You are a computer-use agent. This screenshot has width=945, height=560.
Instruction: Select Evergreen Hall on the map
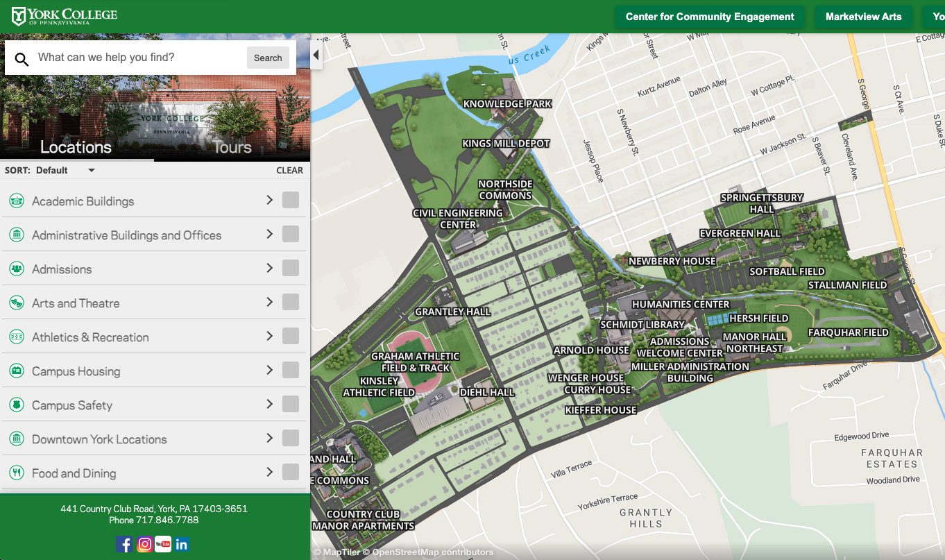point(740,233)
